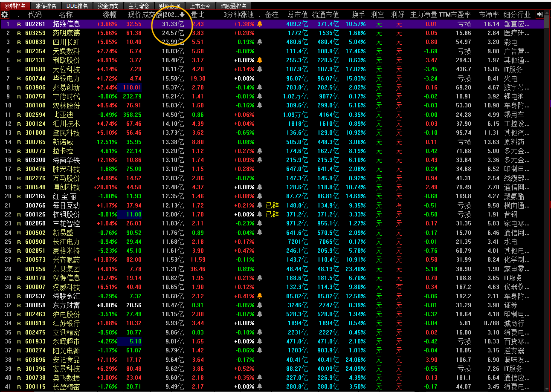Click the +20.01% change for 博创科技

coord(105,187)
